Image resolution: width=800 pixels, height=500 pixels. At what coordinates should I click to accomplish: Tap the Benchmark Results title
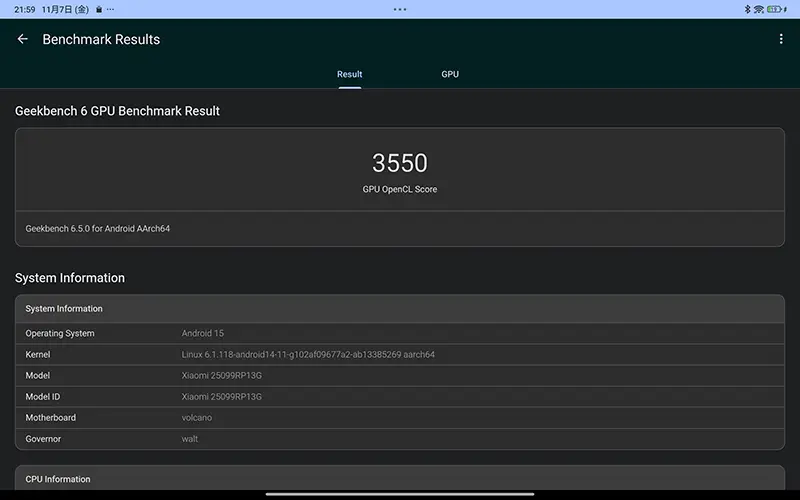point(101,39)
